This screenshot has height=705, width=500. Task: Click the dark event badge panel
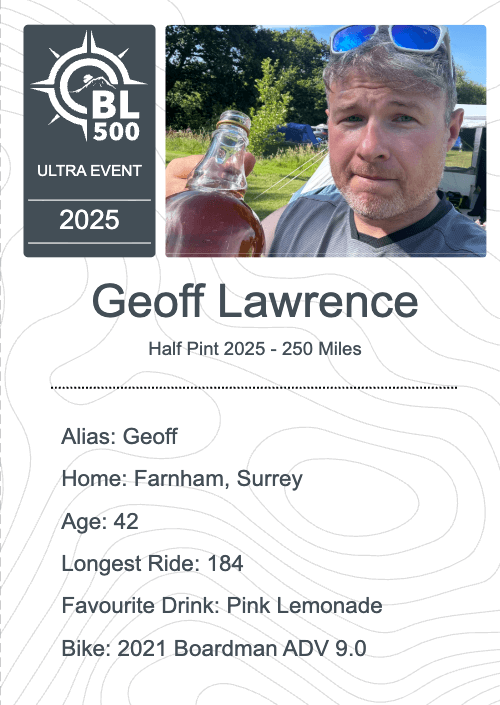click(89, 141)
